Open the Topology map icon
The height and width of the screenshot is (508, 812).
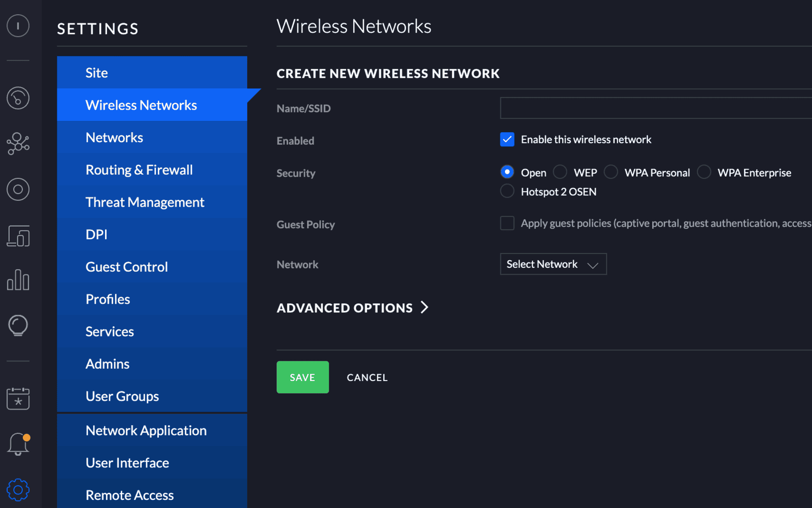click(18, 144)
